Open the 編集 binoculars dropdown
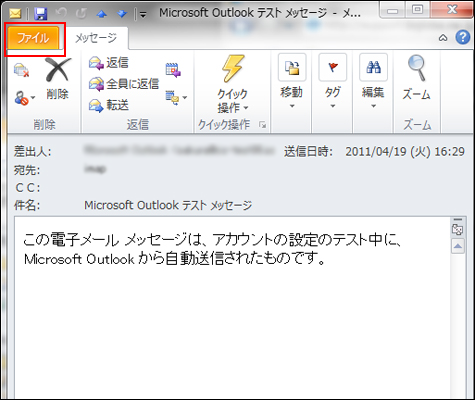This screenshot has width=475, height=400. click(x=373, y=82)
